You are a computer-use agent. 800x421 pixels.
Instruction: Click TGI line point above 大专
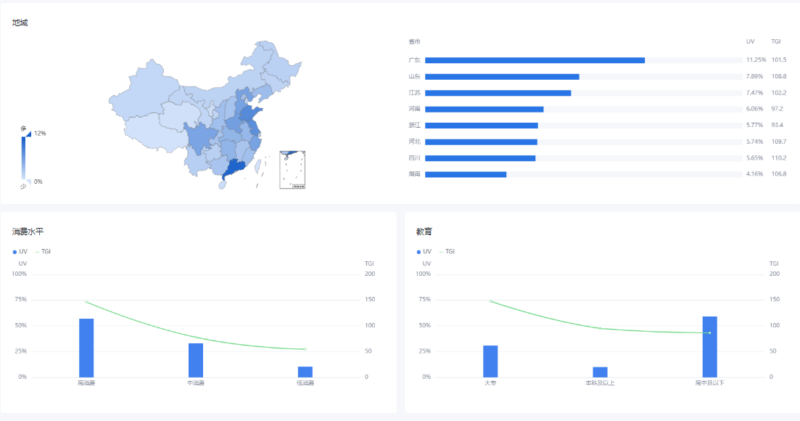(490, 301)
